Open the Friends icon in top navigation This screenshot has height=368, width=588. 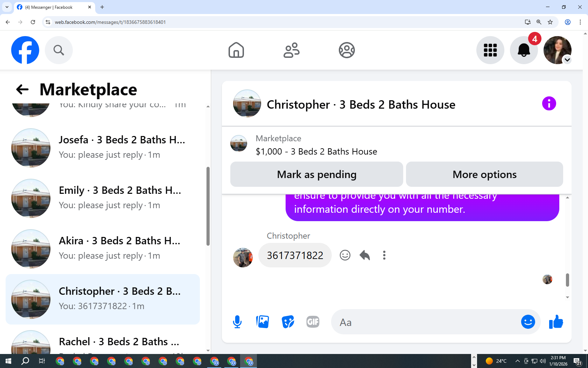point(292,50)
